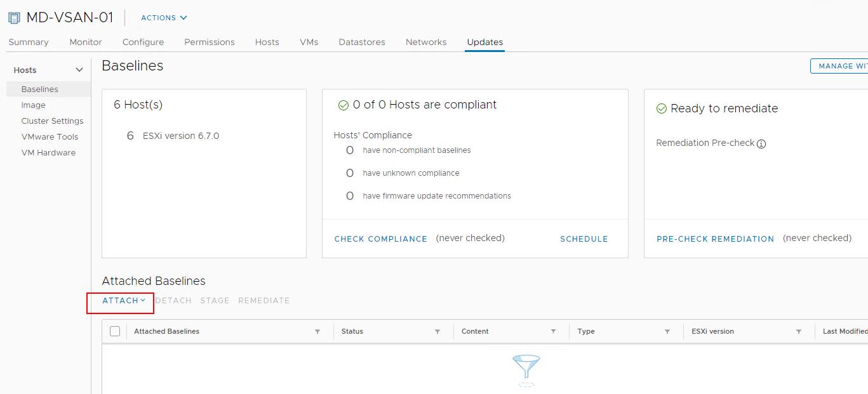Click the Ready to remediate check icon
Screen dimensions: 868x394
(661, 109)
